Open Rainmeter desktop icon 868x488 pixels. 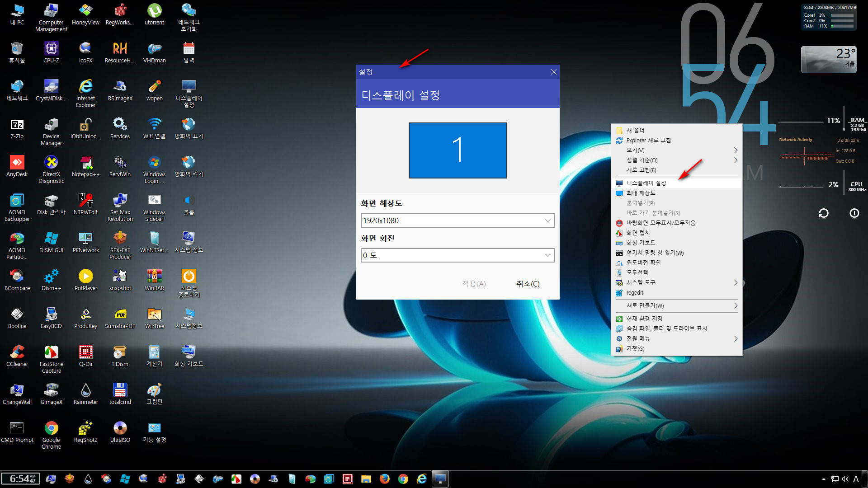tap(85, 394)
